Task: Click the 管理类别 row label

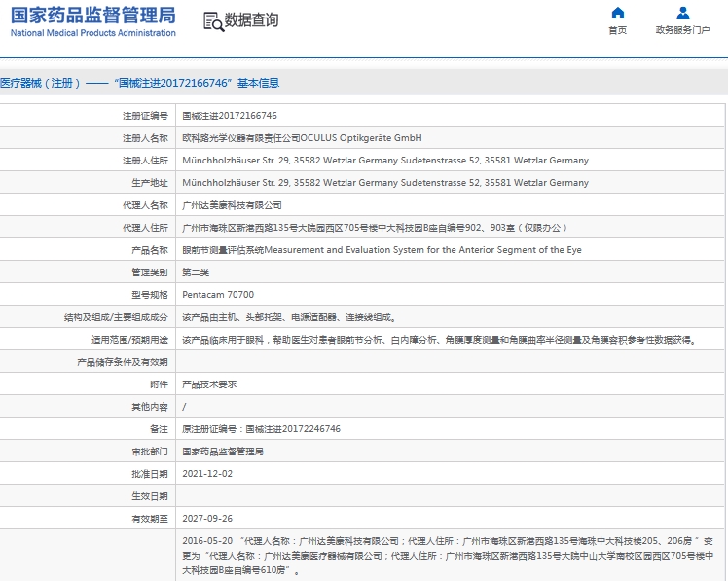Action: pyautogui.click(x=150, y=272)
